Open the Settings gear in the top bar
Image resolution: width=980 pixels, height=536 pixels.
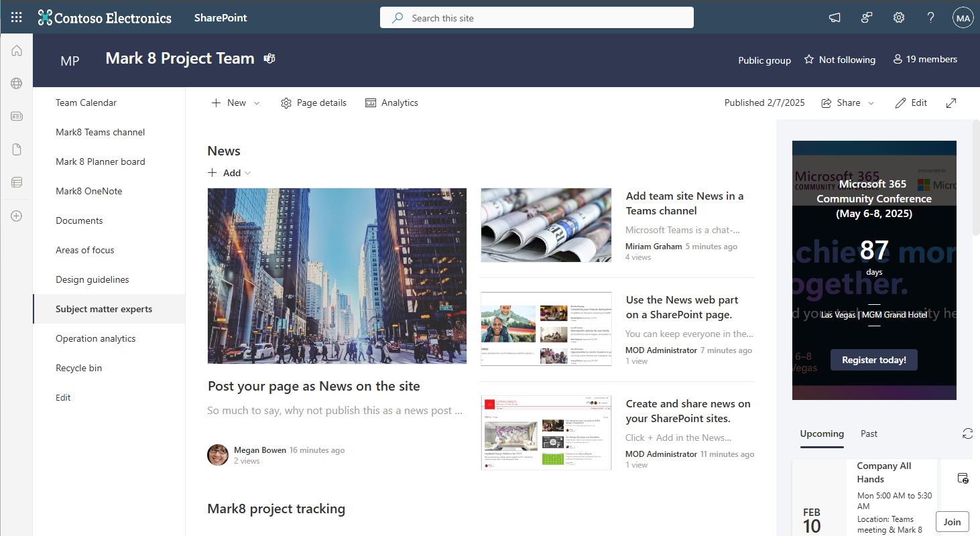pyautogui.click(x=898, y=17)
